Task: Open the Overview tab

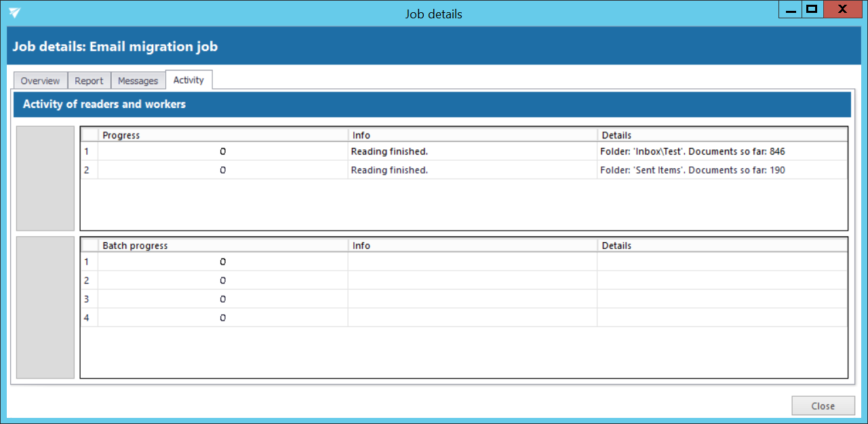Action: (40, 81)
